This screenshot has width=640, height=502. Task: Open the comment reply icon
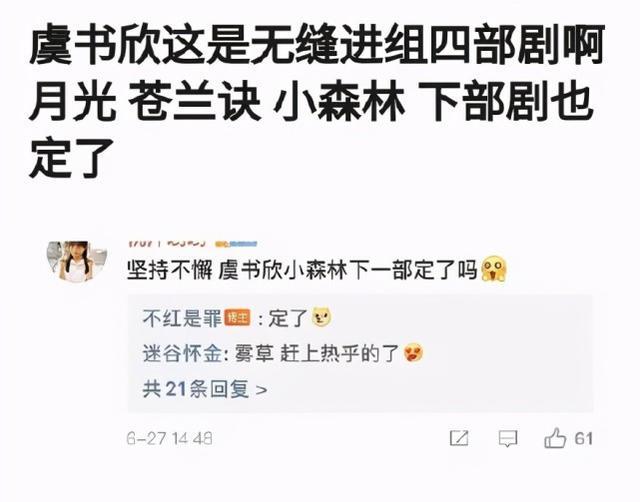click(508, 439)
